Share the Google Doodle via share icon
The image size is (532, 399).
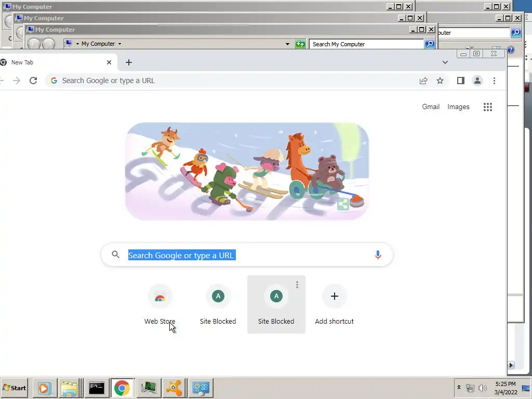tap(343, 204)
